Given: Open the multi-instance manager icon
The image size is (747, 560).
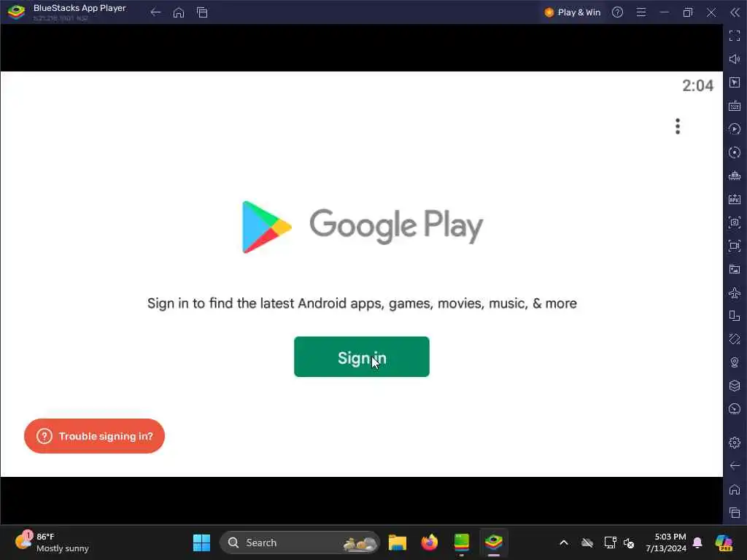Looking at the screenshot, I should tap(735, 176).
